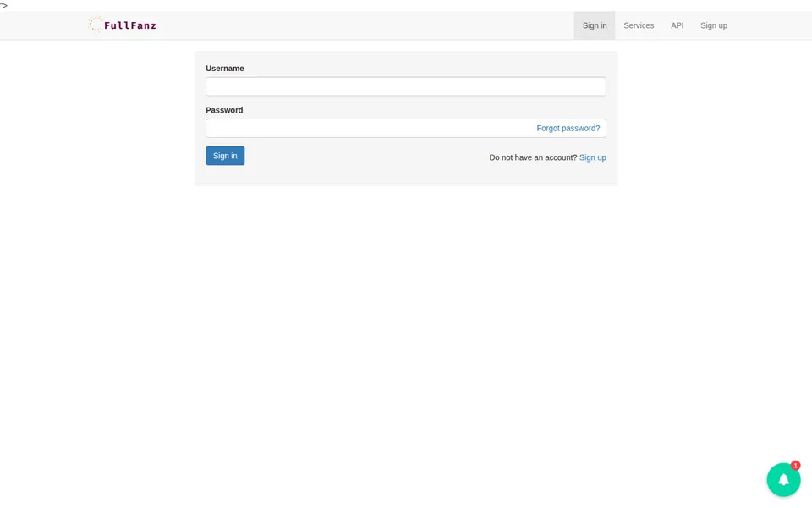Viewport: 812px width, 508px height.
Task: Open the green bell notification widget
Action: (x=783, y=479)
